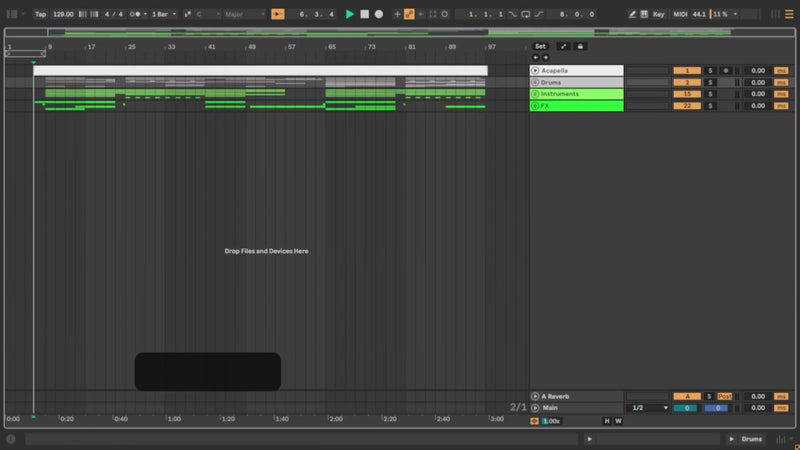Open the Major scale mode dropdown
Viewport: 800px width, 450px height.
coord(244,14)
